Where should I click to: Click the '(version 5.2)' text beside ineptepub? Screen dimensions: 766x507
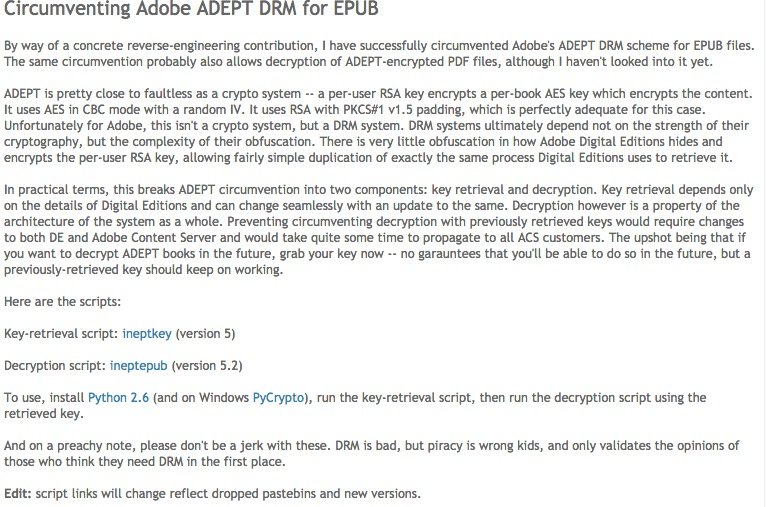point(207,366)
